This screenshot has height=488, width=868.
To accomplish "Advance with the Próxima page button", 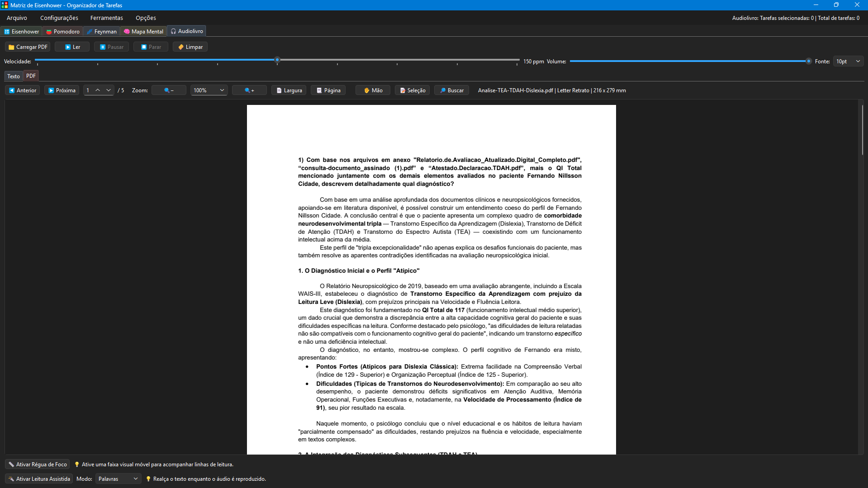I will (x=62, y=90).
